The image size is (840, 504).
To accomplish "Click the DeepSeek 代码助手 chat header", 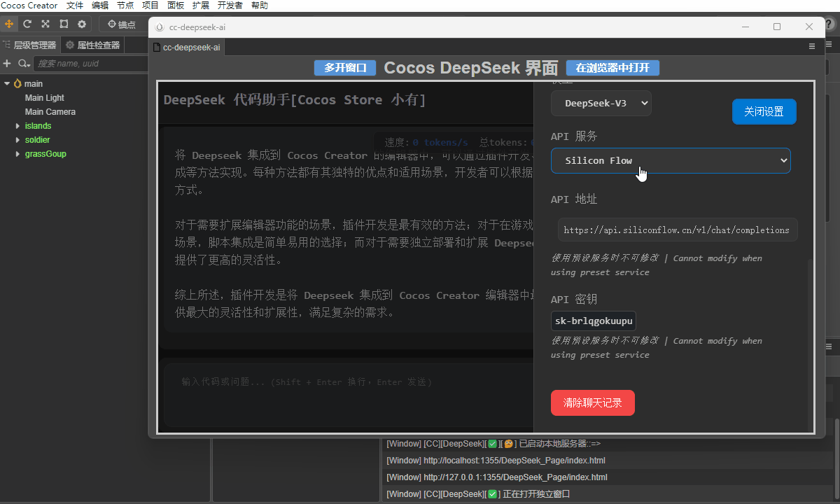I will click(x=295, y=99).
